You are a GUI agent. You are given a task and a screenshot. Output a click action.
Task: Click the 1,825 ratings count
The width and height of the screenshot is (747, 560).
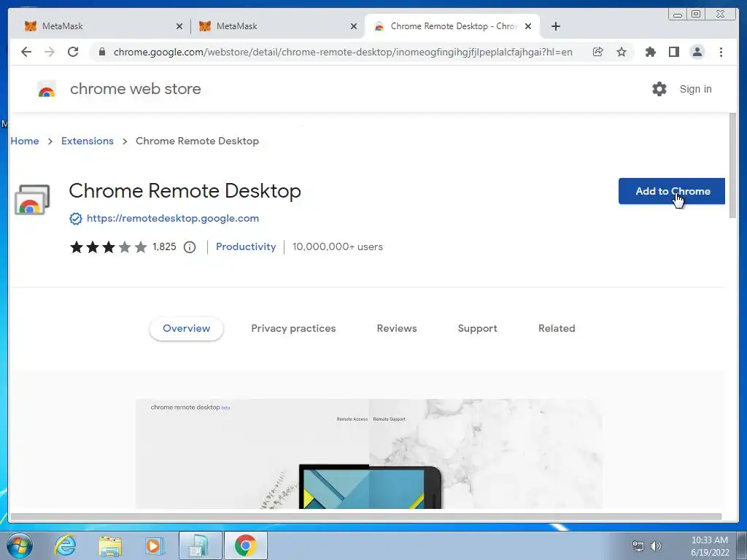coord(164,246)
